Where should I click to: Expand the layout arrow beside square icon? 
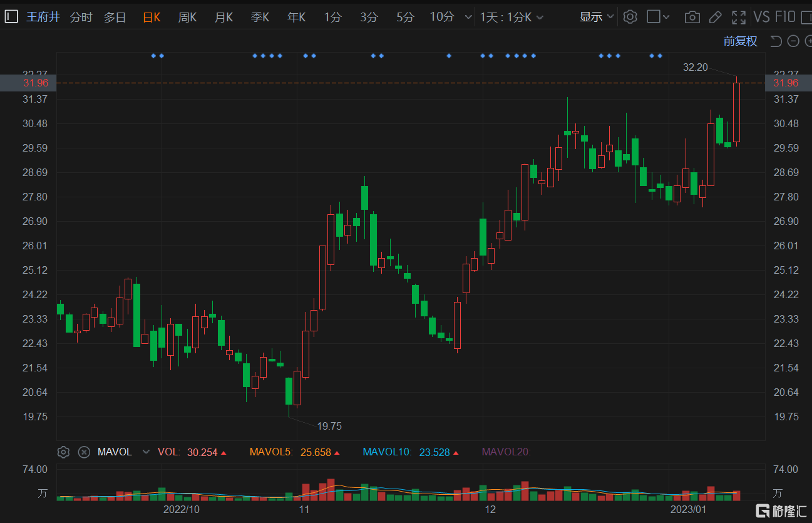pyautogui.click(x=666, y=18)
